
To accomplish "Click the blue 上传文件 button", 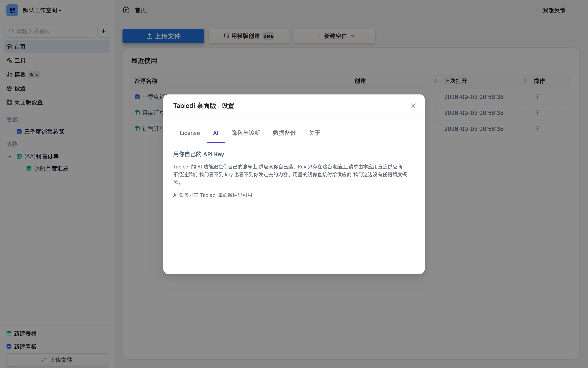I will coord(163,36).
